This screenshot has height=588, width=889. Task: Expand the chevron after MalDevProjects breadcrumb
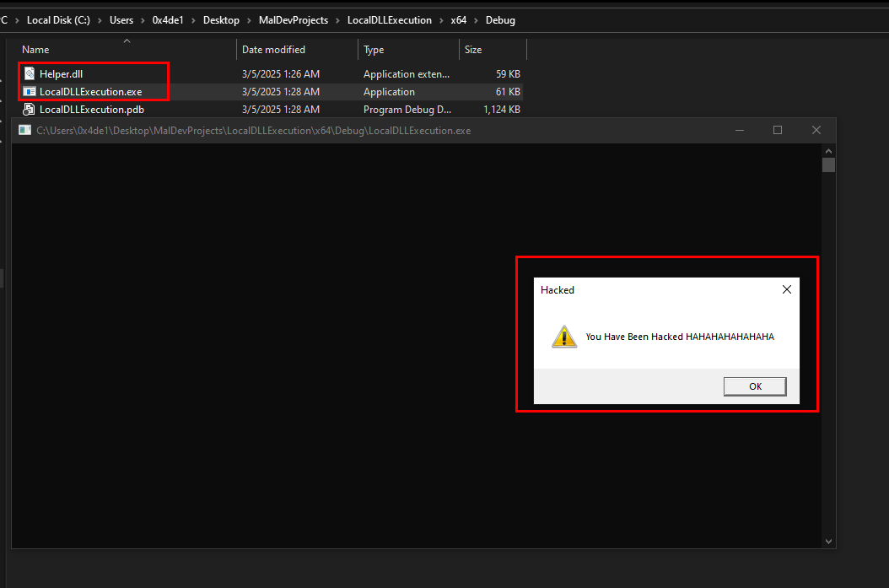[x=337, y=20]
